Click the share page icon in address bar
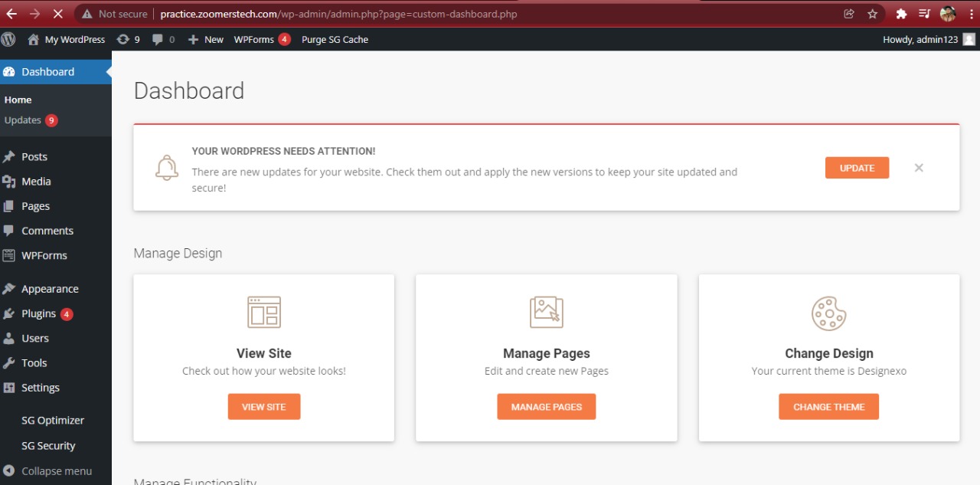This screenshot has width=980, height=485. (848, 14)
